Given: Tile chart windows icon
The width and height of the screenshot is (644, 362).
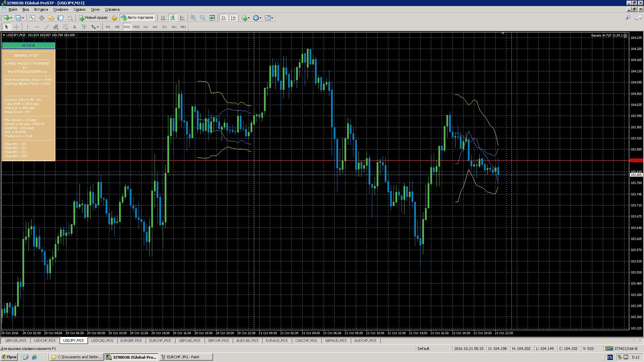Looking at the screenshot, I should 212,18.
